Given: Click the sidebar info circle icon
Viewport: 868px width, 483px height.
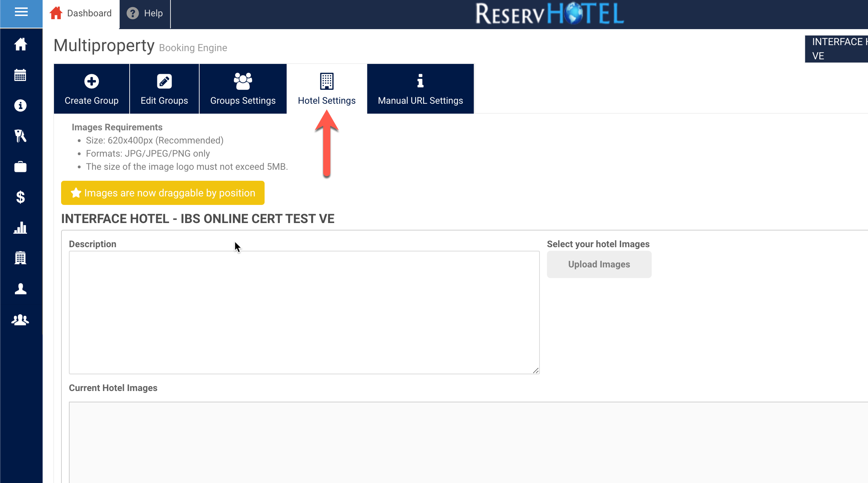Looking at the screenshot, I should [x=20, y=105].
